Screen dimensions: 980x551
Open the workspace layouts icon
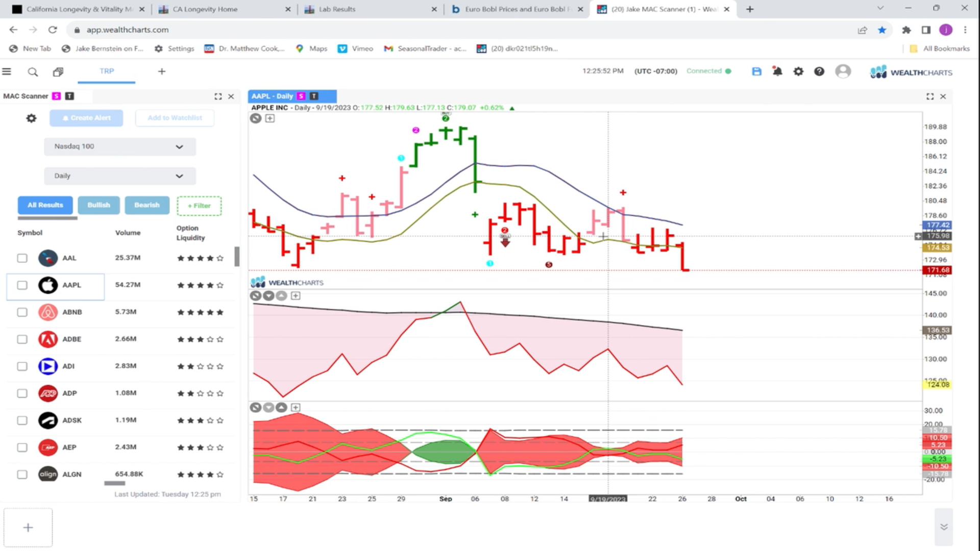point(58,72)
